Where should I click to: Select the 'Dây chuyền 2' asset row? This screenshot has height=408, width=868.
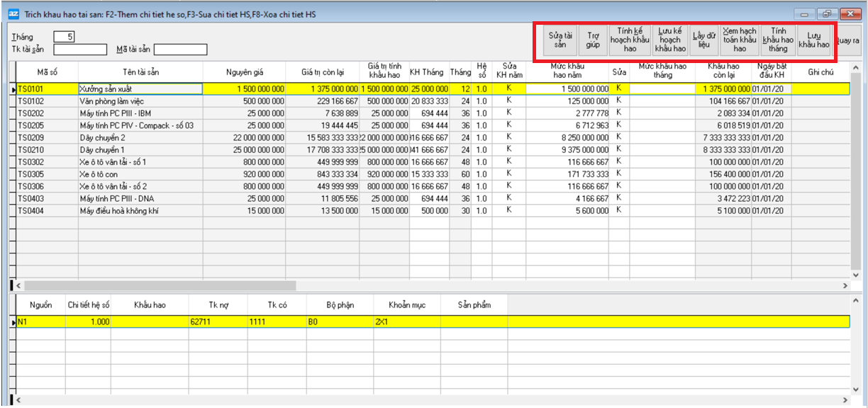(140, 137)
